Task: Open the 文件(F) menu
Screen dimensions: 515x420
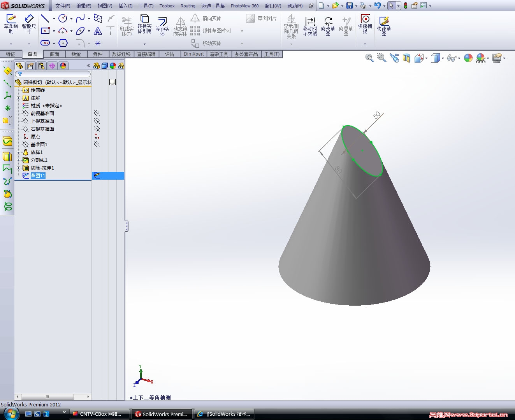Action: click(63, 6)
